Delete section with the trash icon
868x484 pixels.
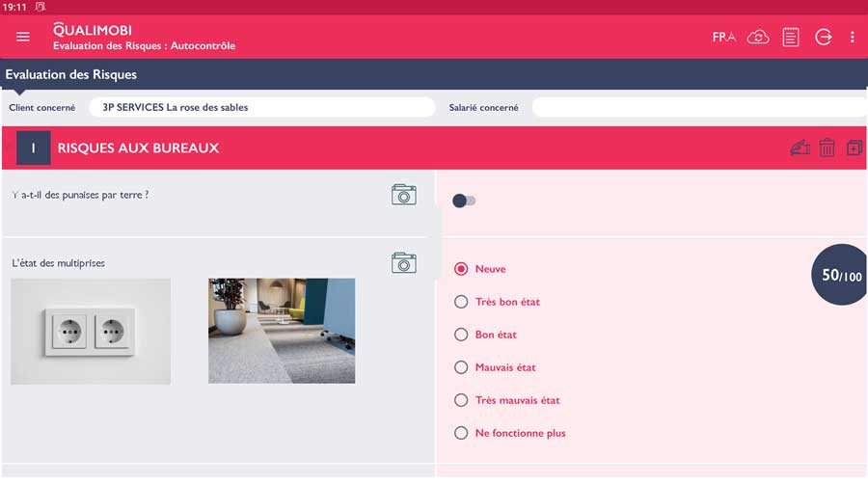click(827, 148)
